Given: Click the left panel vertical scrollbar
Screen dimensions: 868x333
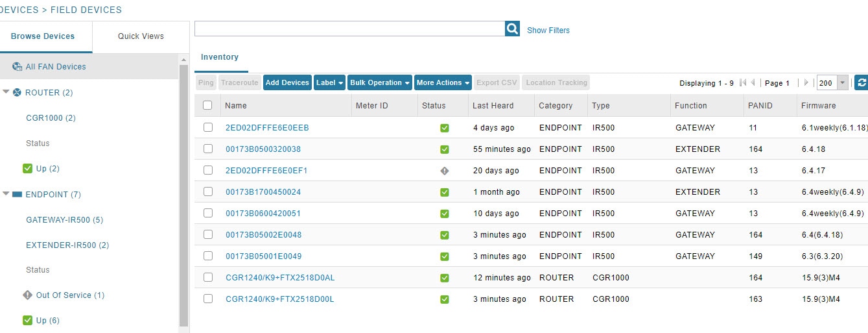Looking at the screenshot, I should coord(184,195).
